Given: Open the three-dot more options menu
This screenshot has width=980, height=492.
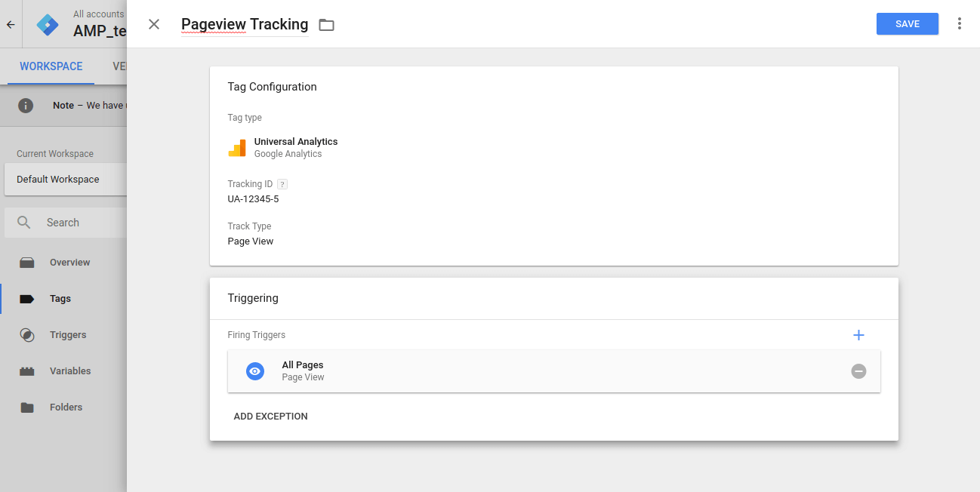Looking at the screenshot, I should 960,23.
